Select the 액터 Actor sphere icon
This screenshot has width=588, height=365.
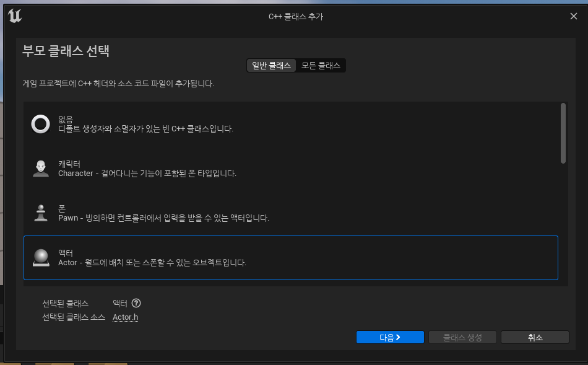(41, 258)
